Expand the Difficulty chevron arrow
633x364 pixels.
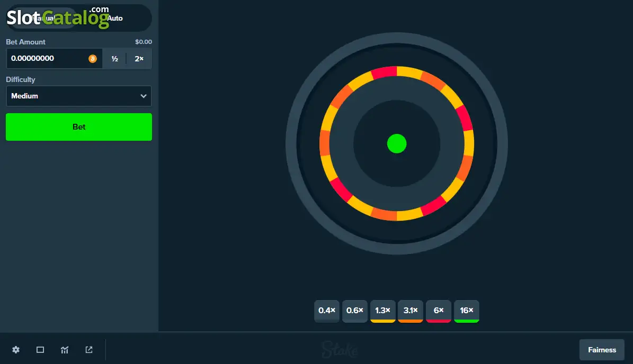click(x=144, y=96)
